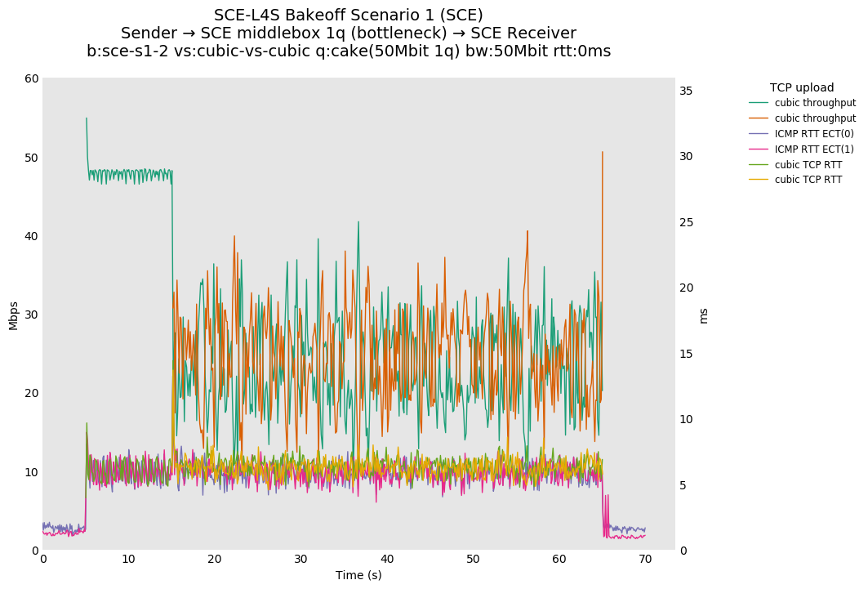
Task: Click the olive-green cubic TCP RTT legend line
Action: pos(759,164)
